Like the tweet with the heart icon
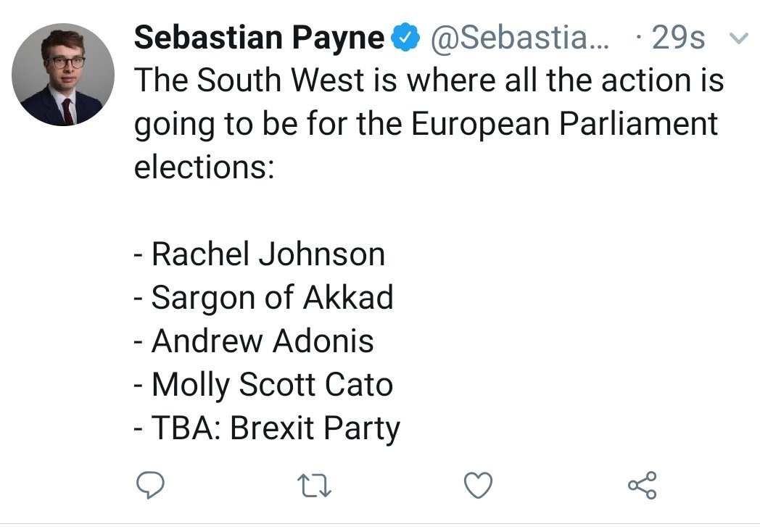This screenshot has height=532, width=760. [x=478, y=484]
